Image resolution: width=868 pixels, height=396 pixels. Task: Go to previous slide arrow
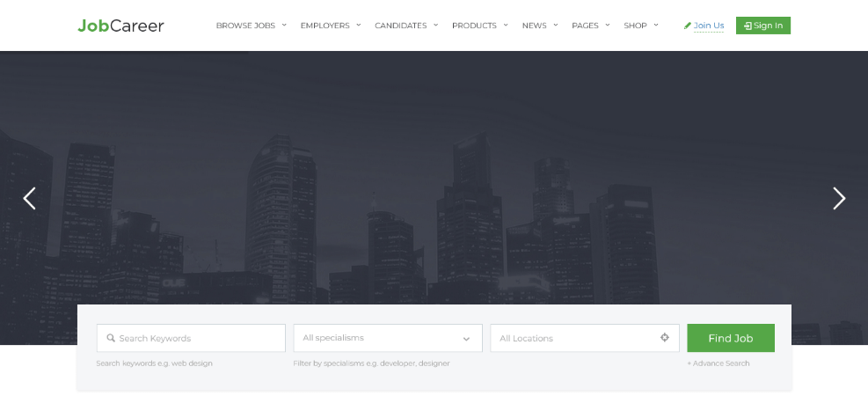coord(29,198)
